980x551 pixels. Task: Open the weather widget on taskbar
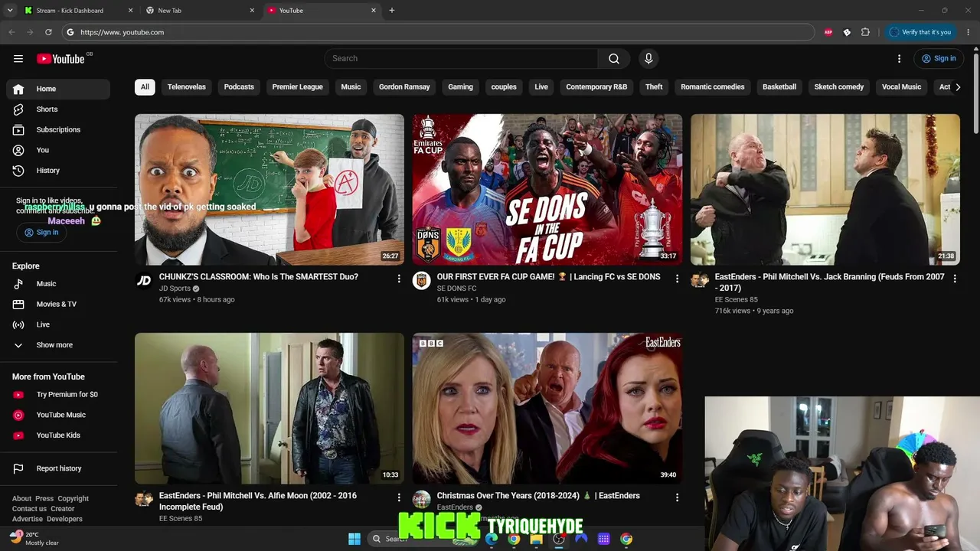34,539
